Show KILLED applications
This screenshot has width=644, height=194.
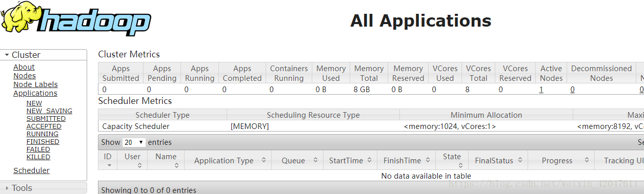[38, 157]
